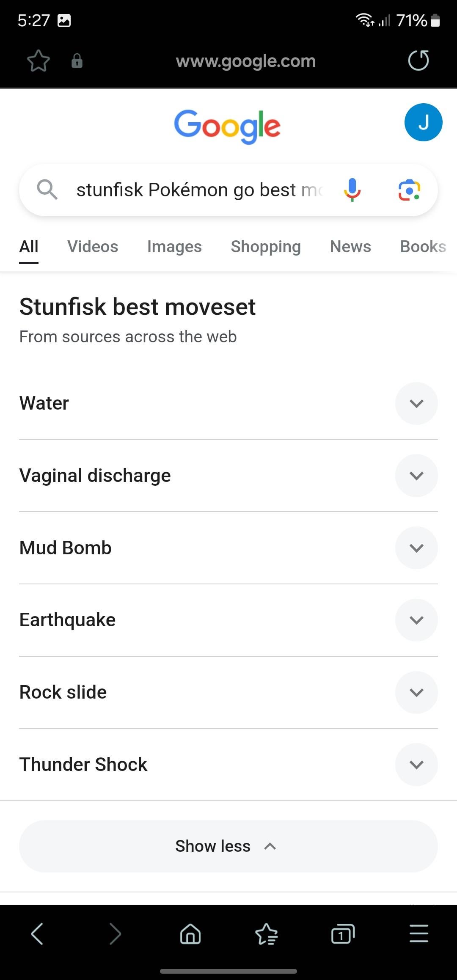Switch to the Videos tab

pos(93,247)
